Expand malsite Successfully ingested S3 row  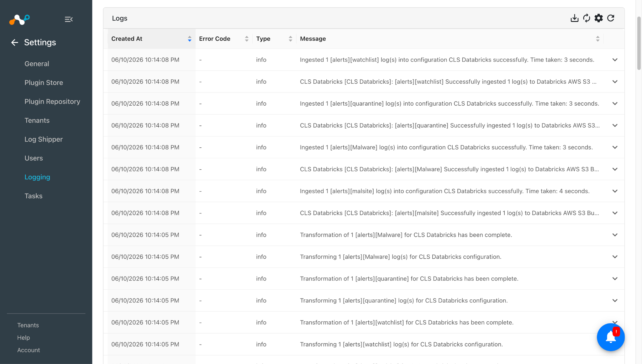tap(615, 213)
